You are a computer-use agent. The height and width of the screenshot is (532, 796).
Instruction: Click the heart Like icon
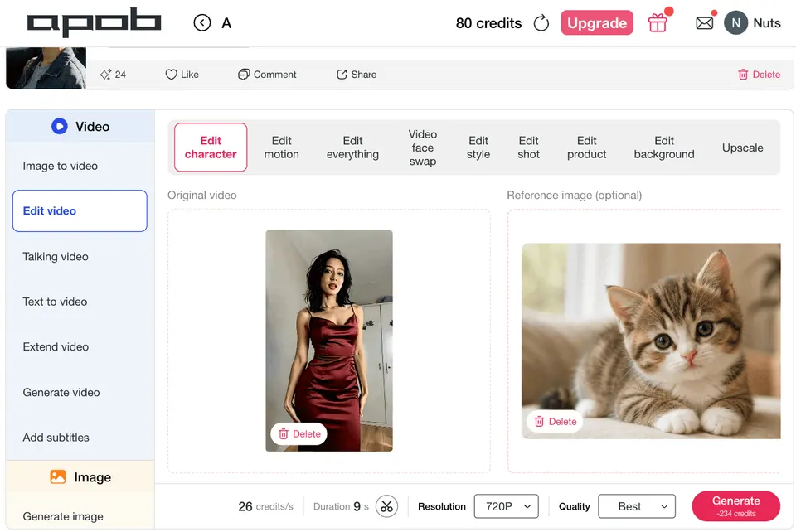[x=171, y=75]
